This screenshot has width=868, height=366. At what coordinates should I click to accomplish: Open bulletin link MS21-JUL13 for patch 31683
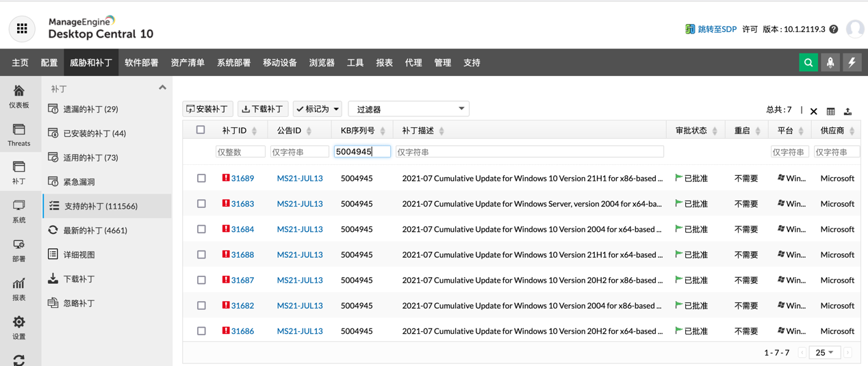[300, 204]
